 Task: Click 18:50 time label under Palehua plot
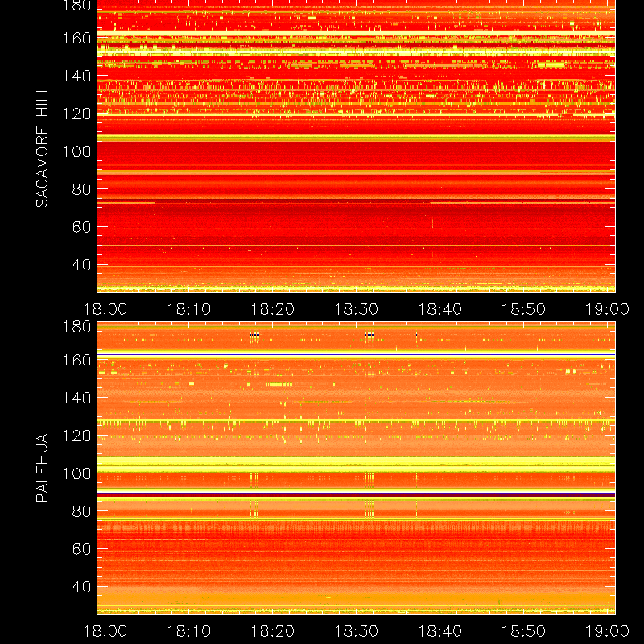click(x=524, y=631)
